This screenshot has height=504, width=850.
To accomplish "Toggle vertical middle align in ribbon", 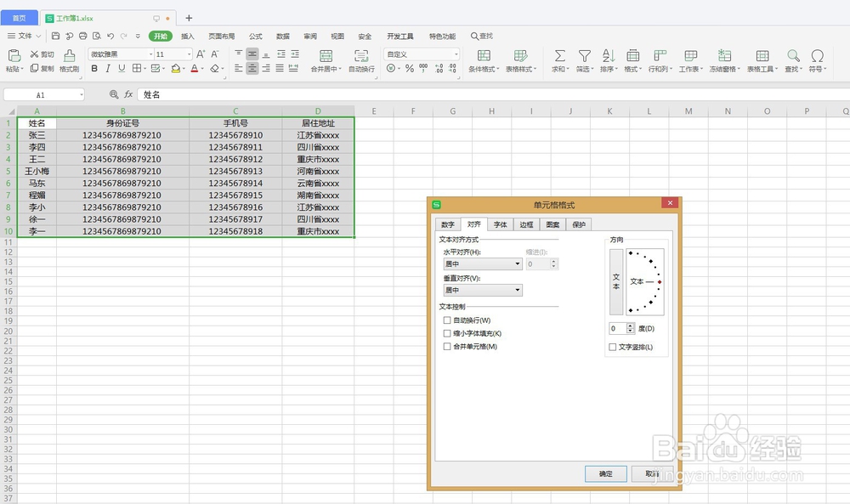I will coord(252,54).
